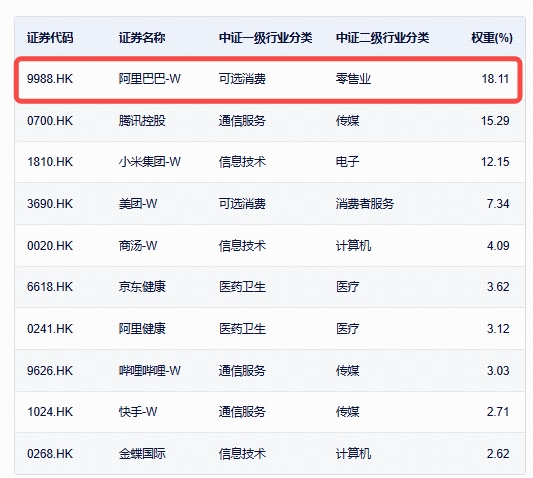This screenshot has width=533, height=478.
Task: Select stock code 1024.HK
Action: click(50, 412)
